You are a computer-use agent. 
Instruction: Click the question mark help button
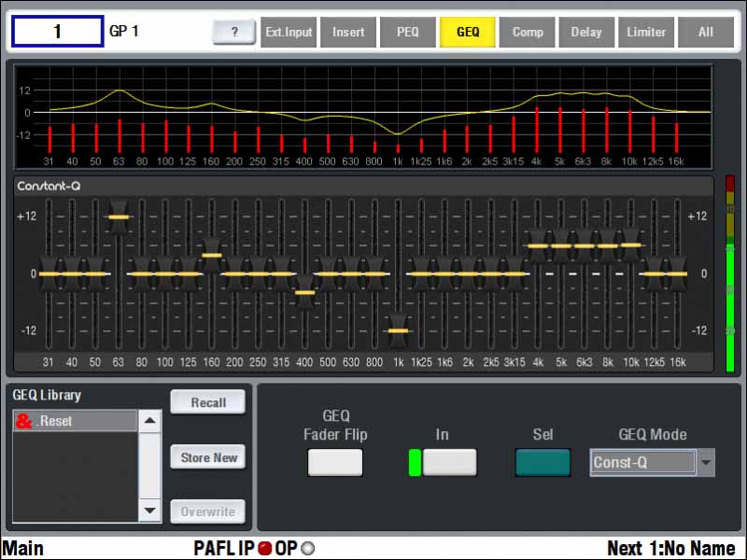[234, 32]
